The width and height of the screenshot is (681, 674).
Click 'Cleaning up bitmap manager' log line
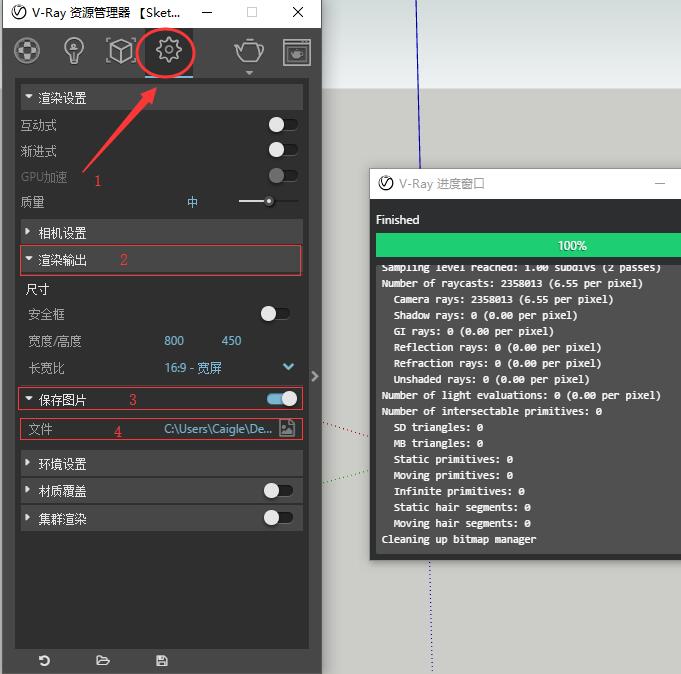[459, 539]
